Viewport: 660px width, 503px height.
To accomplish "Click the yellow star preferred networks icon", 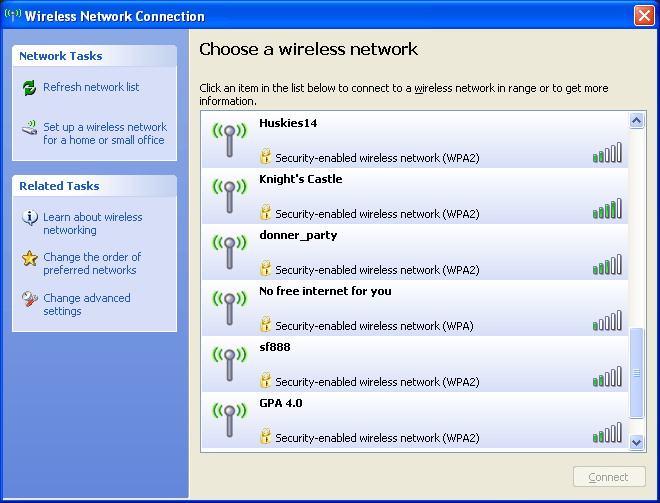I will coord(29,258).
